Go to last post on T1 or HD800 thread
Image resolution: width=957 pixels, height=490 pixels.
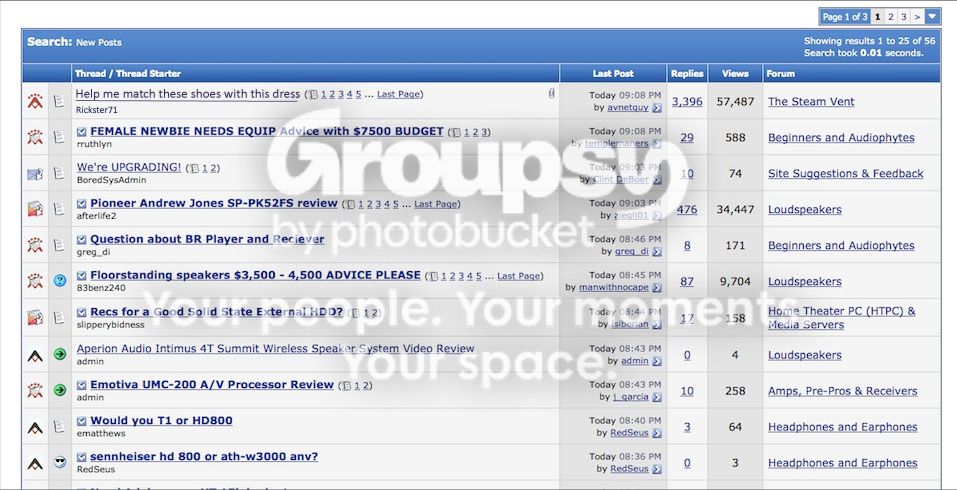[657, 433]
